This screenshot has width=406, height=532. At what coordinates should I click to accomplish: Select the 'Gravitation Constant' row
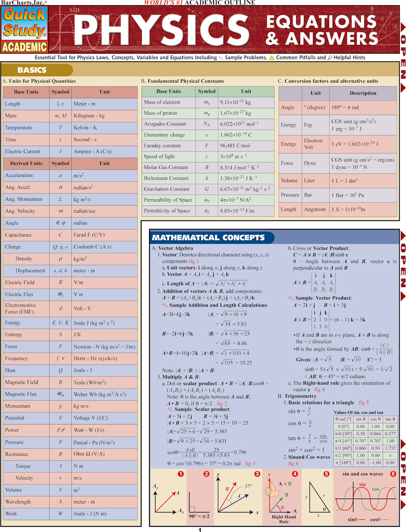tap(208, 189)
